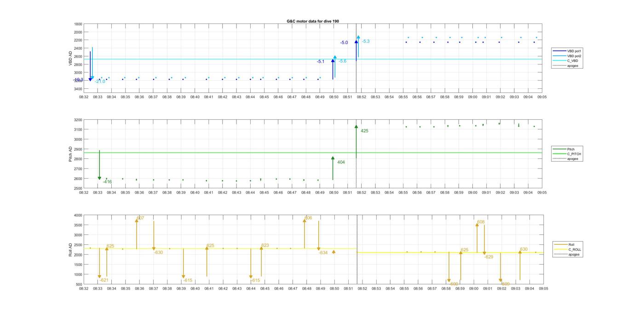Click the '3200' tick on Pitch y-axis
This screenshot has height=319, width=644.
point(78,120)
